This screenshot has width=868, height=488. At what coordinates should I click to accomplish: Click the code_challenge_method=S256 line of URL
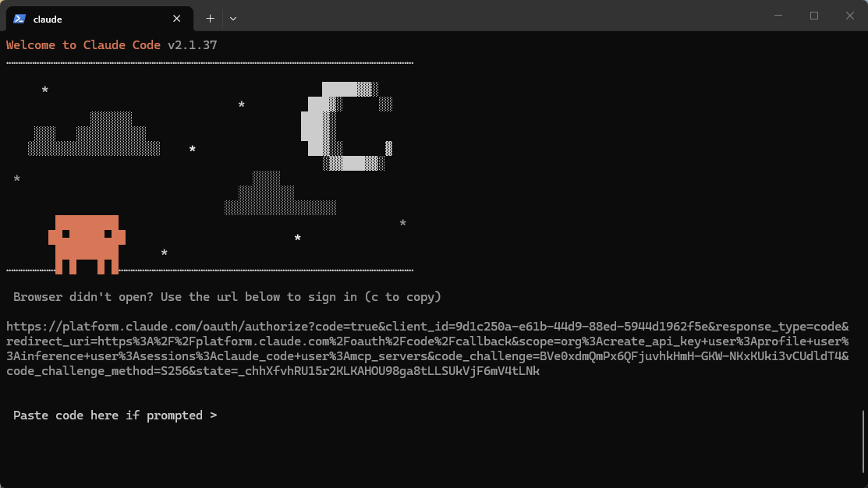(x=272, y=372)
